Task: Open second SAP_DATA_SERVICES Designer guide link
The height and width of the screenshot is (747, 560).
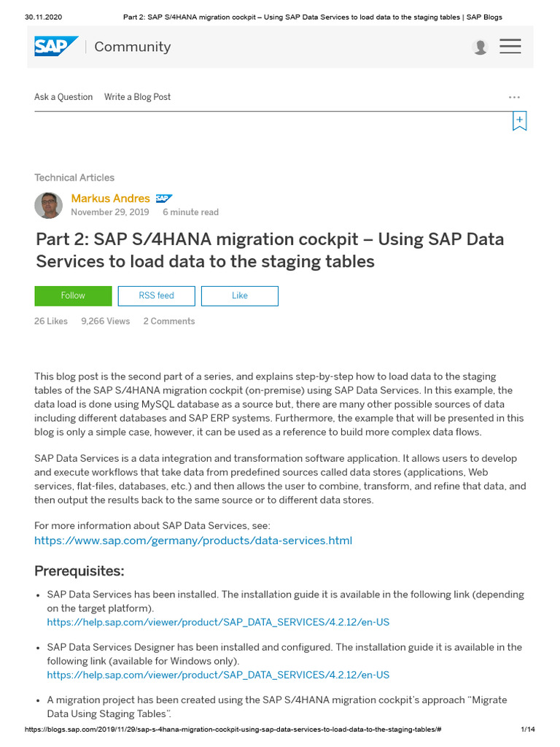Action: click(218, 675)
